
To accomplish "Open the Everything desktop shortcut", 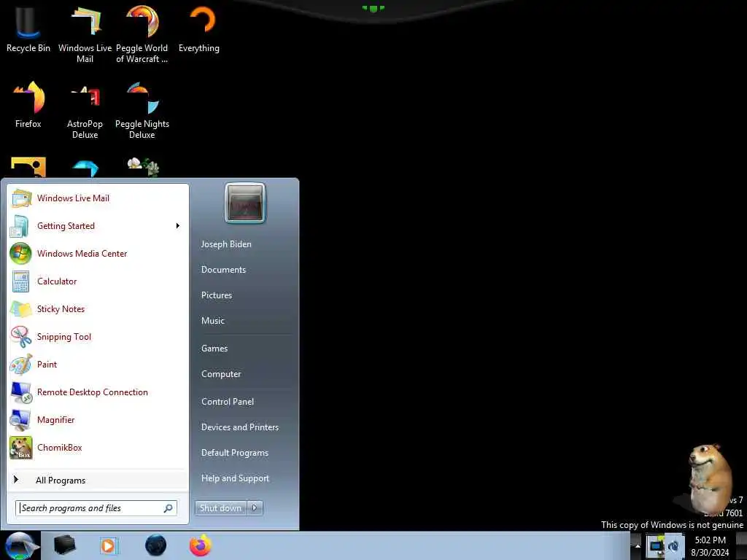I will pyautogui.click(x=199, y=29).
